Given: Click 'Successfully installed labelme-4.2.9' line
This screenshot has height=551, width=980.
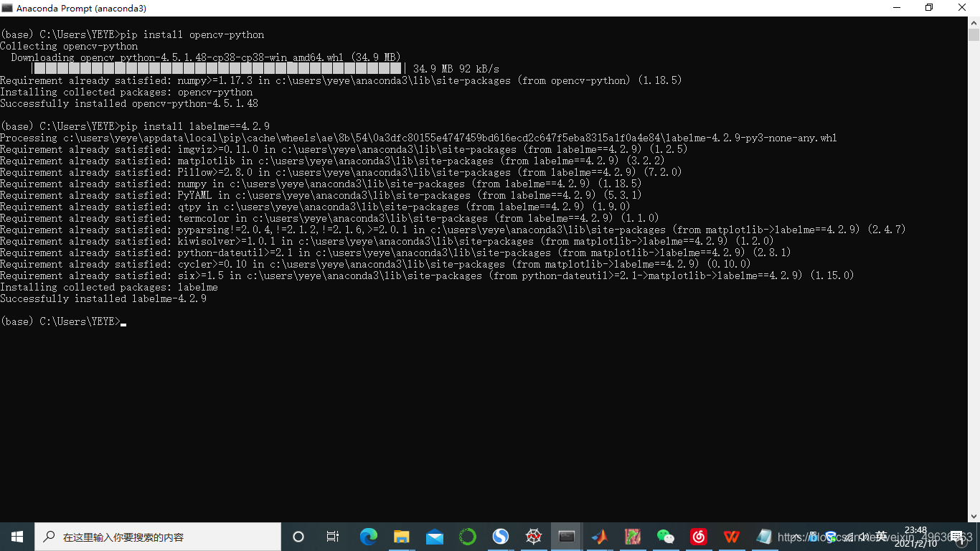Looking at the screenshot, I should [103, 298].
